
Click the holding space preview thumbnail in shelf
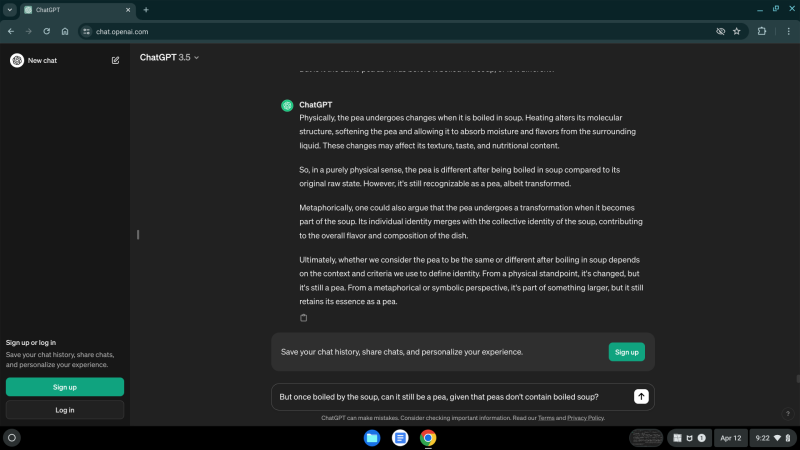pos(646,438)
